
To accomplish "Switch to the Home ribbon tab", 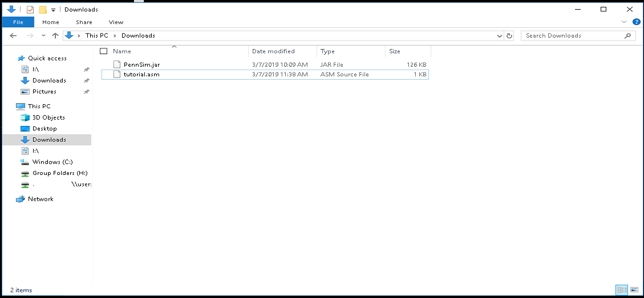I will tap(51, 22).
